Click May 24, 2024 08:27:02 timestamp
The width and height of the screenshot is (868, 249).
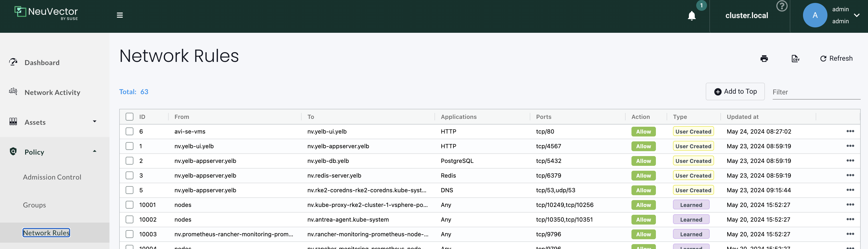[x=759, y=132]
